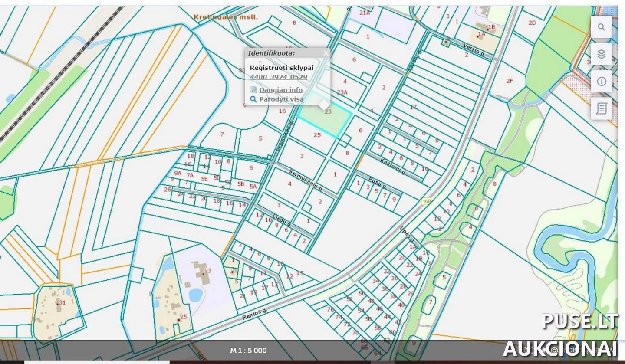The height and width of the screenshot is (364, 625).
Task: Select parcel number 5A
Action: [x=253, y=187]
